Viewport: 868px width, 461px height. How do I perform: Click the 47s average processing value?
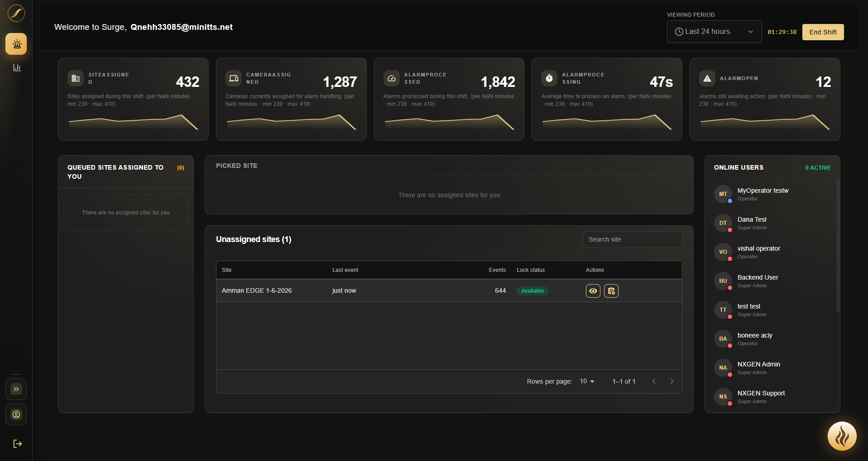(x=661, y=82)
